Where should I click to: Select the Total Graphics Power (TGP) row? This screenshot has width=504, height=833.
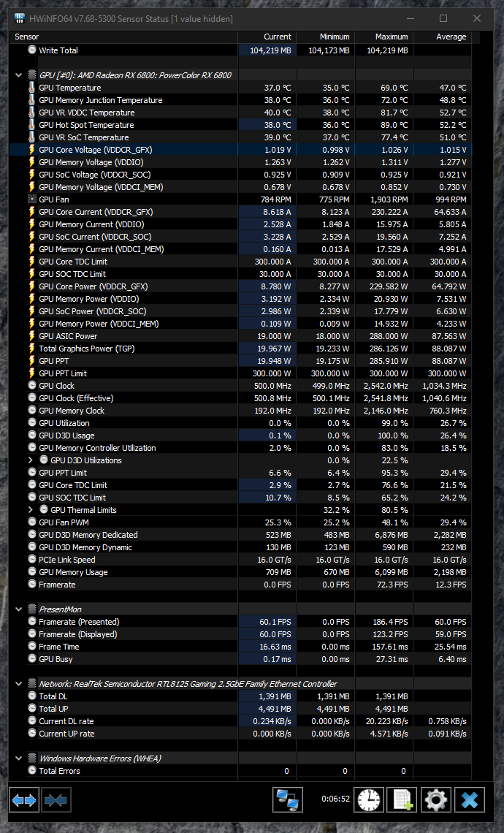click(x=240, y=349)
